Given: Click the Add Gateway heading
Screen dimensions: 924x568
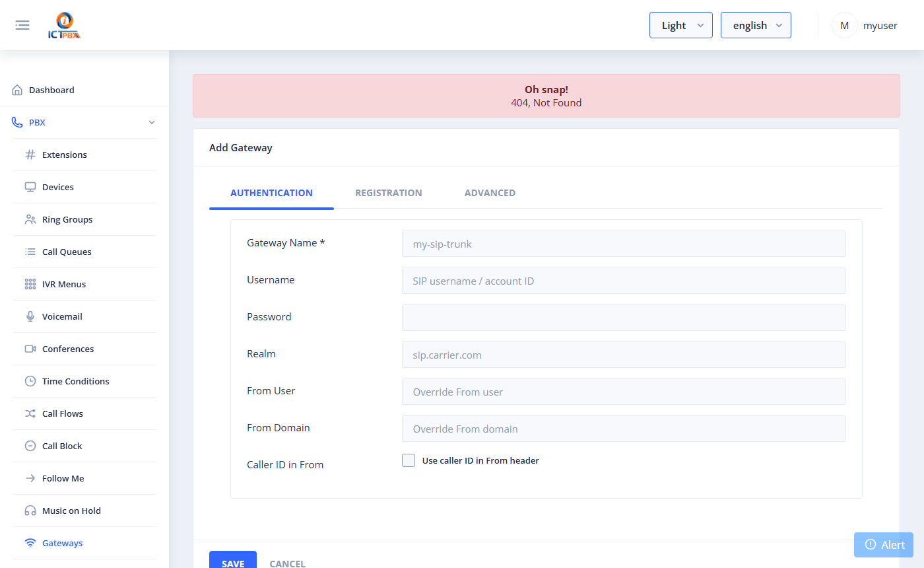Looking at the screenshot, I should point(241,148).
